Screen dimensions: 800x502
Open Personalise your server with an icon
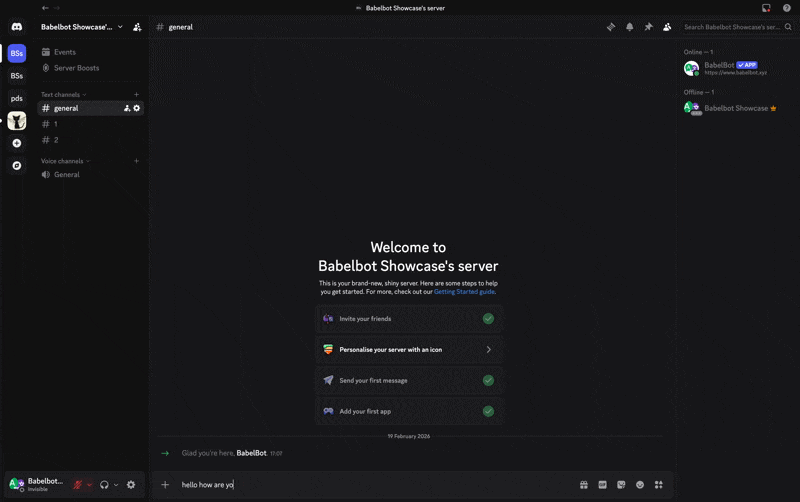tap(409, 349)
